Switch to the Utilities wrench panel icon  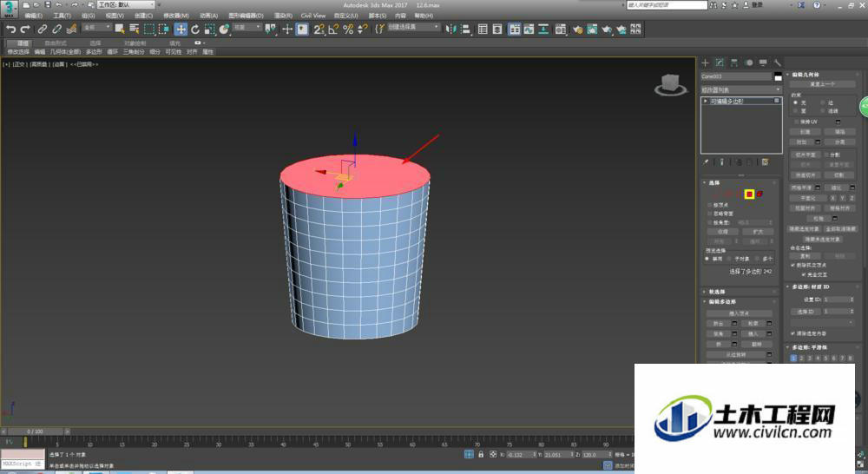coord(777,63)
